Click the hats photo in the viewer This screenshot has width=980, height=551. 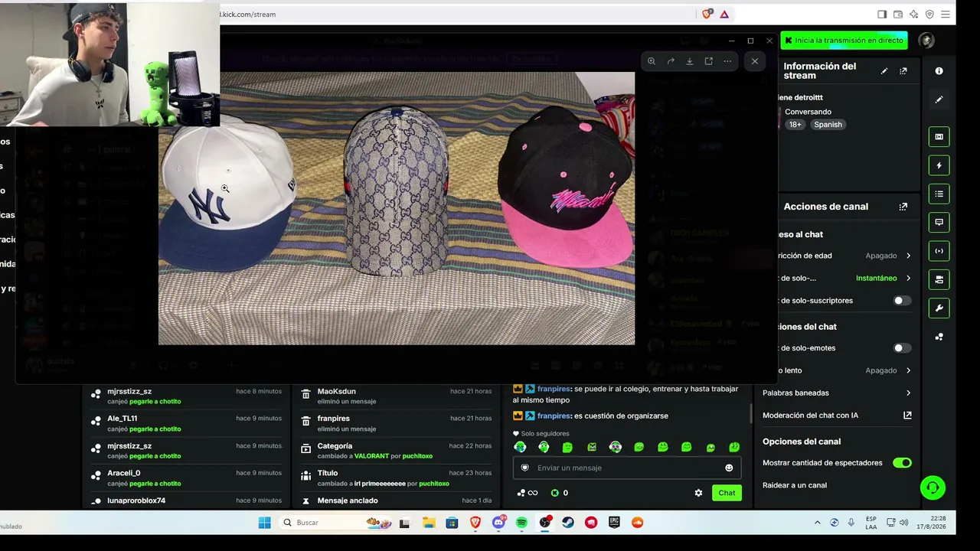(x=397, y=208)
